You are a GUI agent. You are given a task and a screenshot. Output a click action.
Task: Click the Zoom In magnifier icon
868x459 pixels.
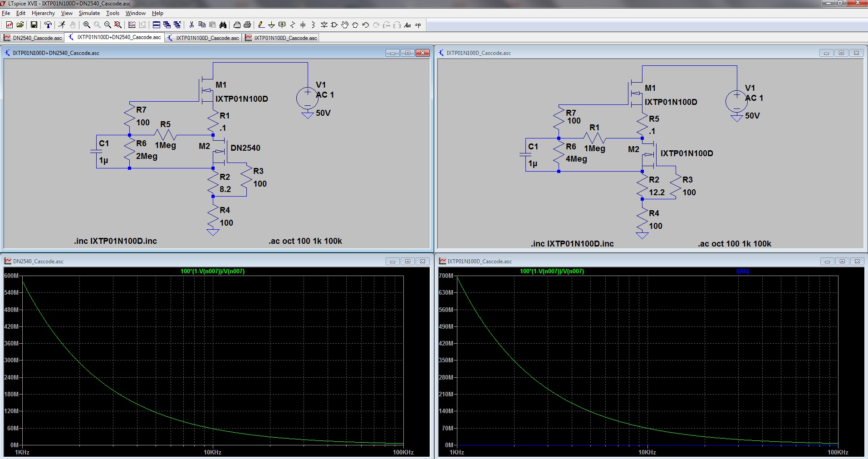tap(86, 25)
